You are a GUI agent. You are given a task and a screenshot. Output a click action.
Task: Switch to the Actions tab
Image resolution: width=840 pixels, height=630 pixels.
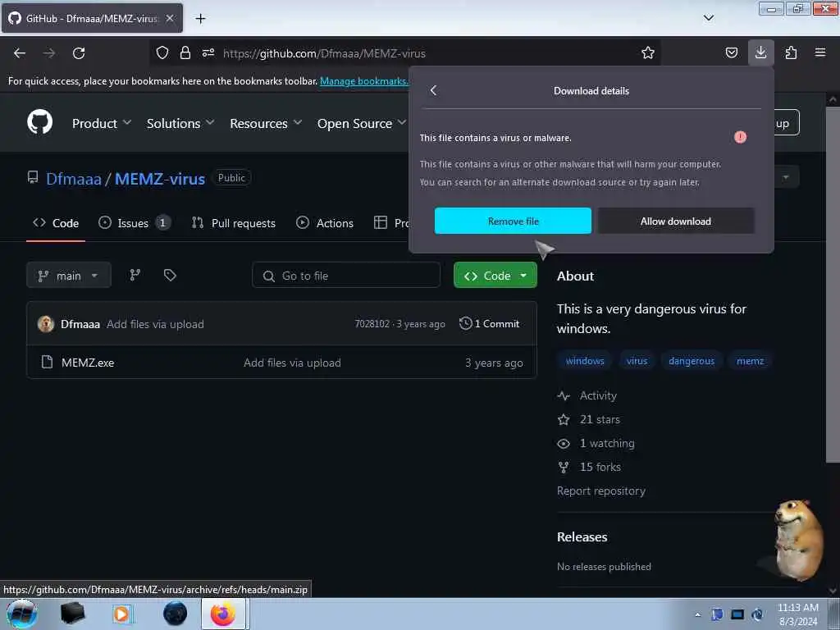point(325,223)
